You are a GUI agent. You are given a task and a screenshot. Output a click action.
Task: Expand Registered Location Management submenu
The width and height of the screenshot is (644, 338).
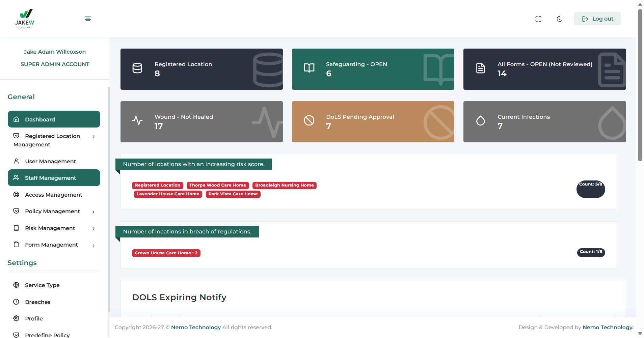[x=93, y=137]
